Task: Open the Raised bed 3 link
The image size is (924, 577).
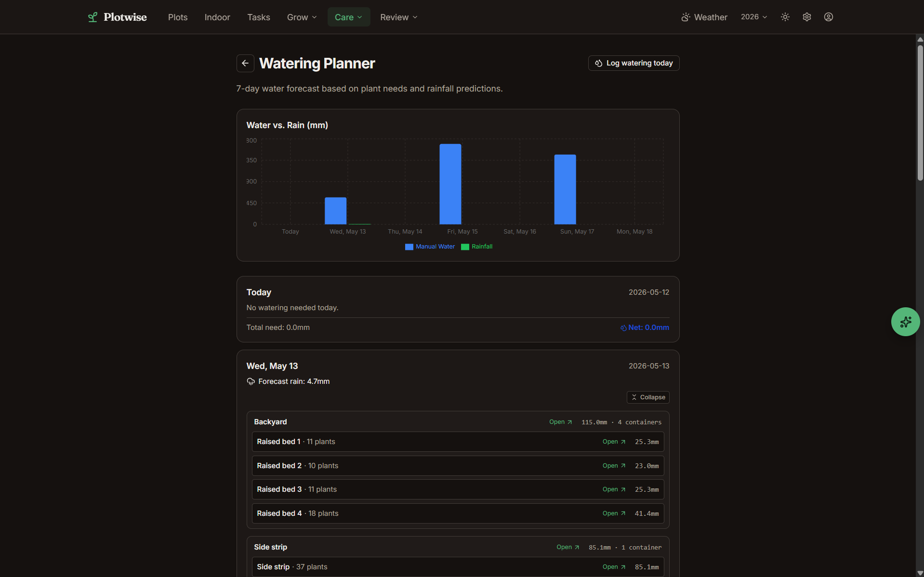Action: (x=614, y=489)
